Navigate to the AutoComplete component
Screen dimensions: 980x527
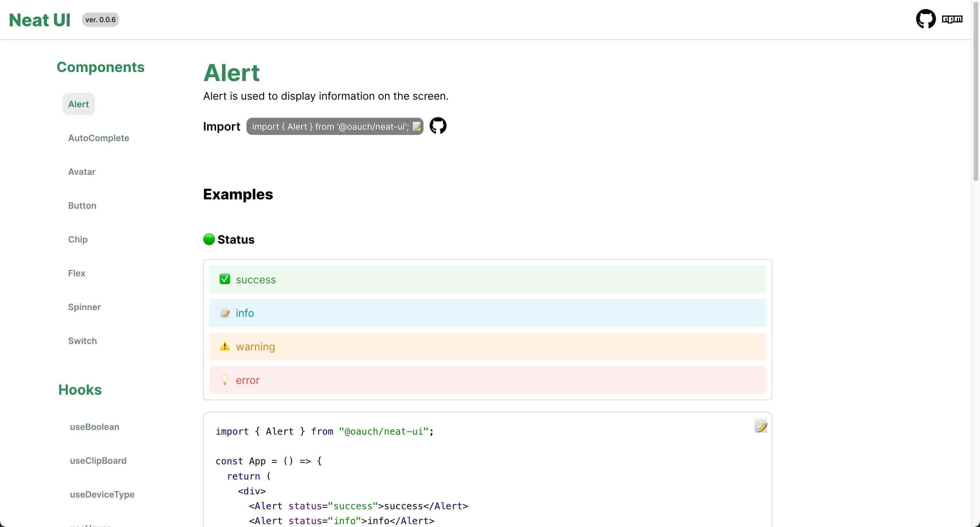tap(99, 138)
